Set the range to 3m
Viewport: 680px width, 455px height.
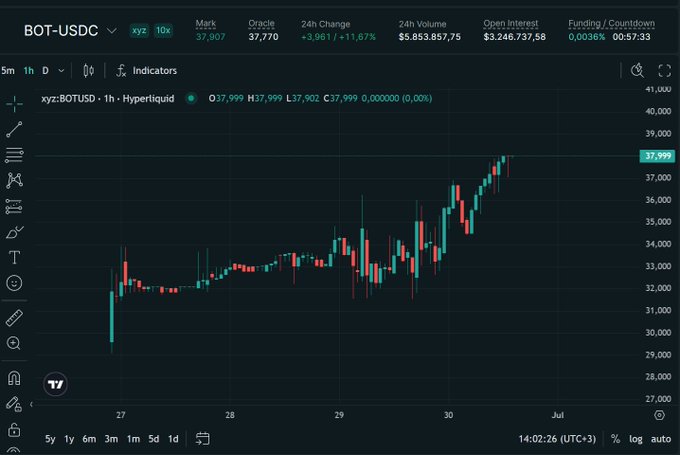[111, 439]
